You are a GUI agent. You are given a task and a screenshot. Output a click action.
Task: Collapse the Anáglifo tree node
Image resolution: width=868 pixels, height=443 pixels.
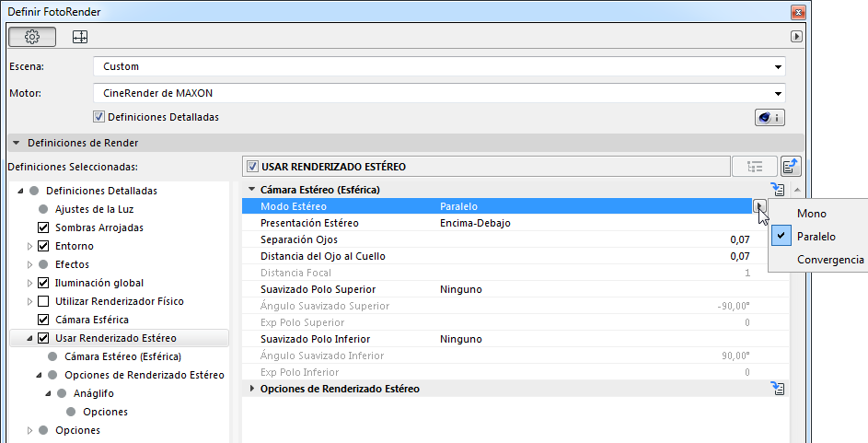pyautogui.click(x=48, y=393)
